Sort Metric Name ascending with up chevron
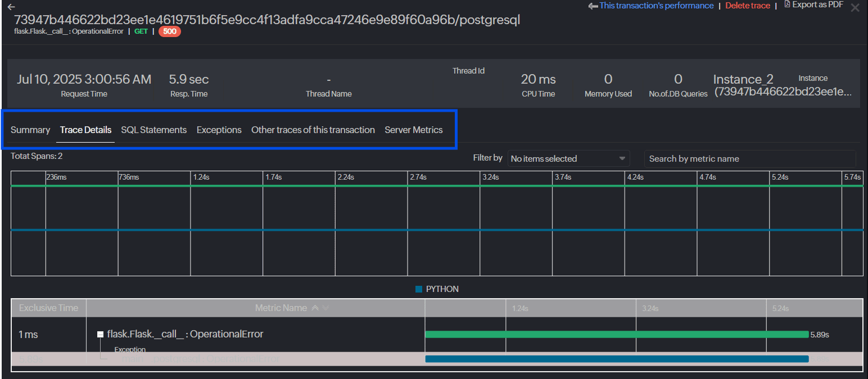Image resolution: width=868 pixels, height=379 pixels. [315, 308]
